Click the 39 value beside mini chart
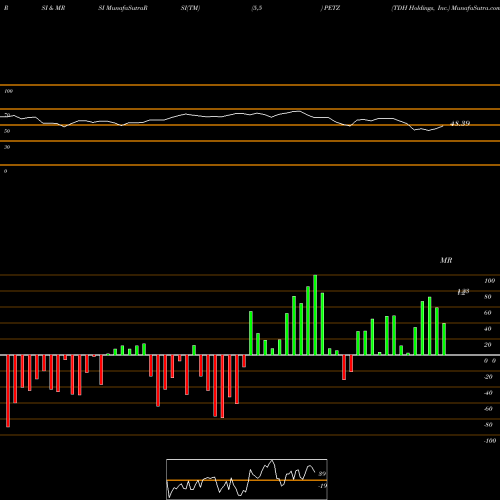Screen dimensions: 500x500 322,474
